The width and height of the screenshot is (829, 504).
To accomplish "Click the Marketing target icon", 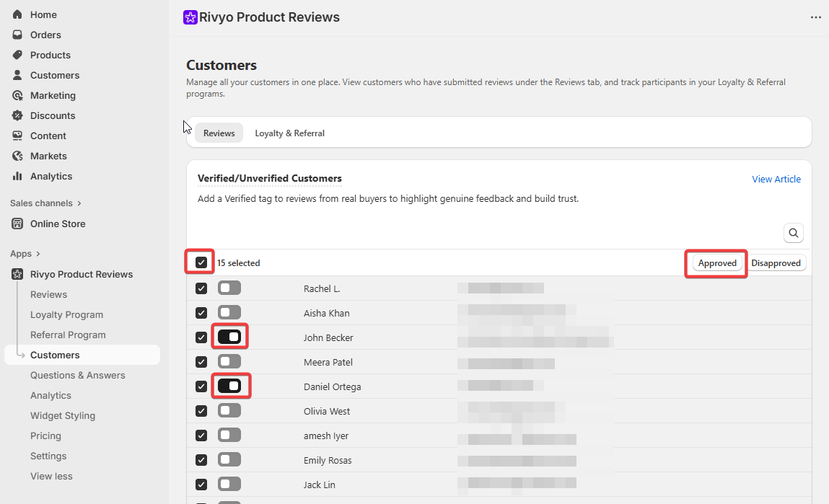I will (x=17, y=96).
